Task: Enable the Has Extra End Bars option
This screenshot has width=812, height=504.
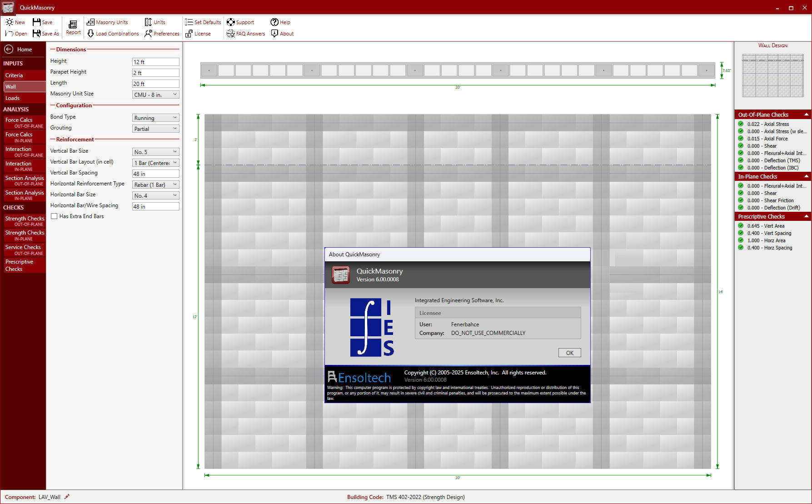Action: [x=54, y=216]
